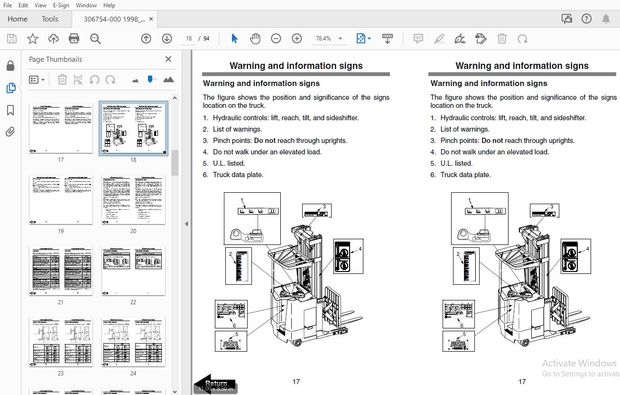Adjust the thumbnail size slider handle
620x395 pixels.
click(x=150, y=79)
